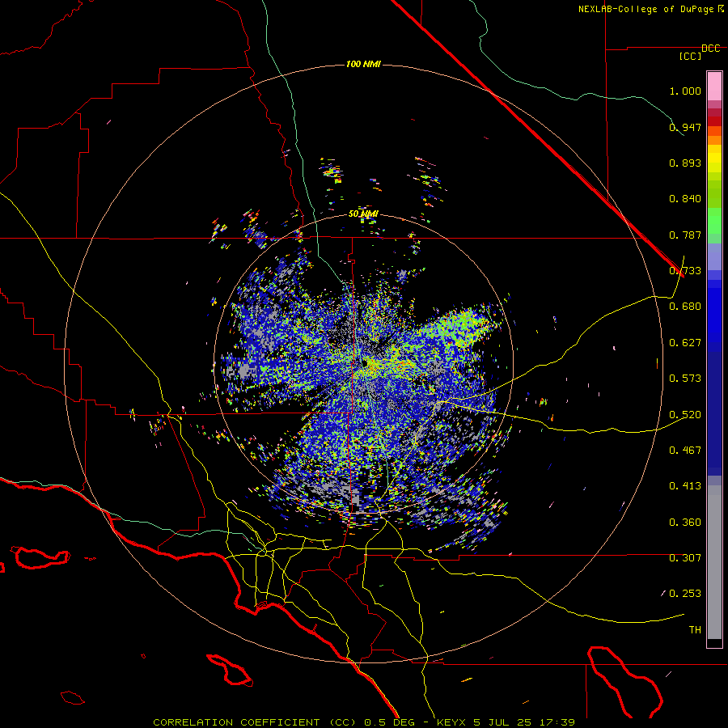Select the 0.627 scale value
Viewport: 728px width, 728px height.
[x=685, y=343]
